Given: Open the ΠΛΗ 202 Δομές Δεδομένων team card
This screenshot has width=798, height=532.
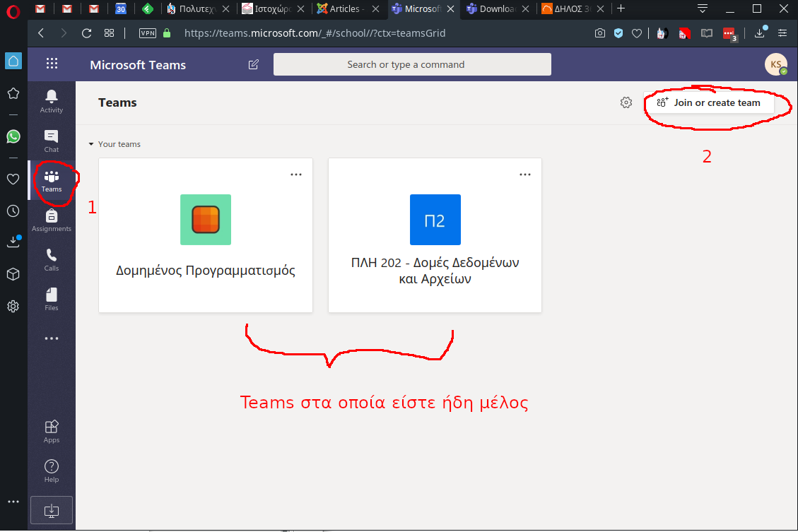Looking at the screenshot, I should pyautogui.click(x=435, y=235).
